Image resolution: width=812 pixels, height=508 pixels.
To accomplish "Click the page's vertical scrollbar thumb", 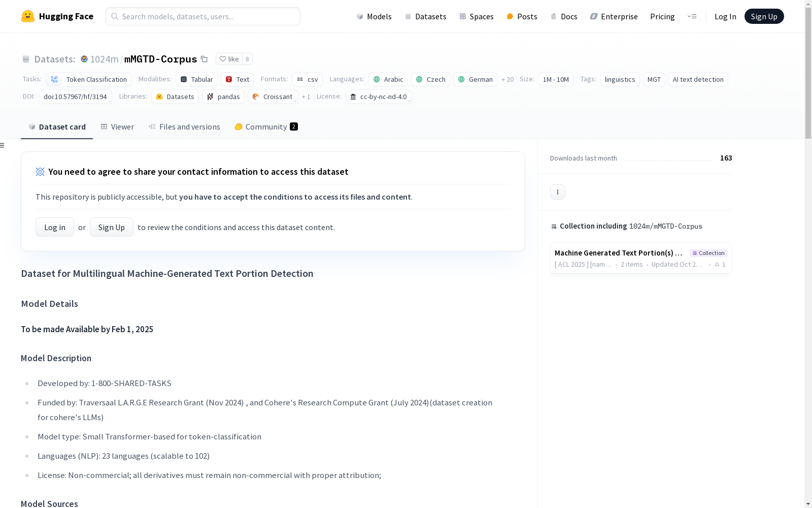I will [x=808, y=73].
